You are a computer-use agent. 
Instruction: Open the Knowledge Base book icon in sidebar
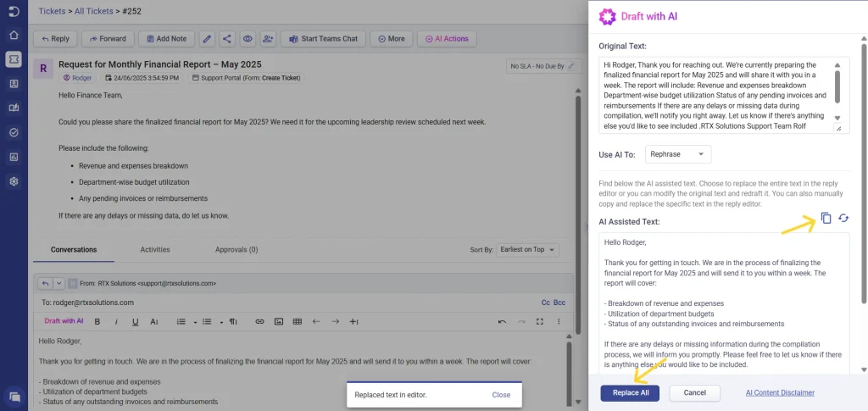pos(14,108)
